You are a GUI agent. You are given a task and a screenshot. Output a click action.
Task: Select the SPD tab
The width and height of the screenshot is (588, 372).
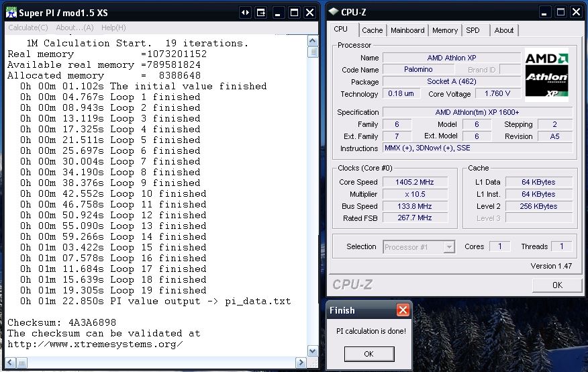tap(473, 30)
